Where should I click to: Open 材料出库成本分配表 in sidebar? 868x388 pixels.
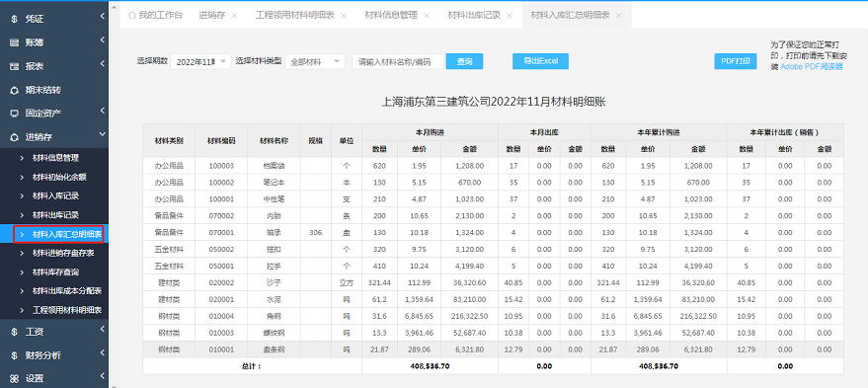(67, 290)
